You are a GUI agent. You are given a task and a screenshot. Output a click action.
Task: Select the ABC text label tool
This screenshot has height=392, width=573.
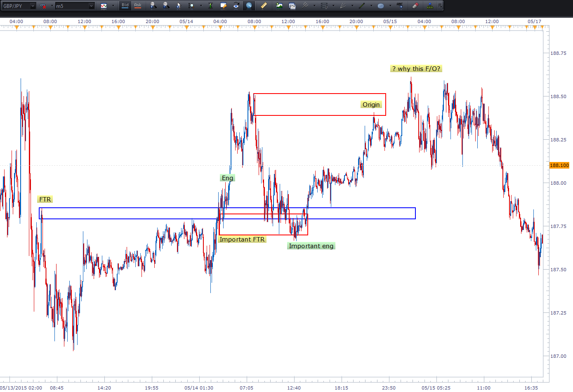[x=399, y=6]
